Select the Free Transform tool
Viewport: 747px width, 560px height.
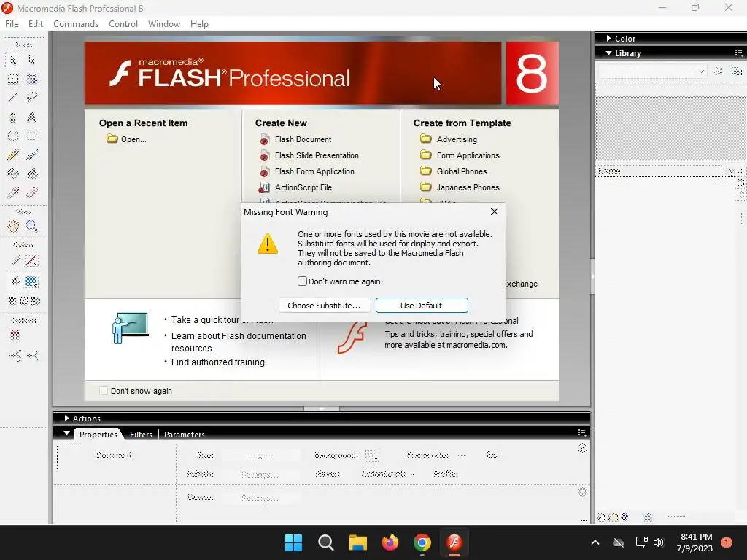13,79
